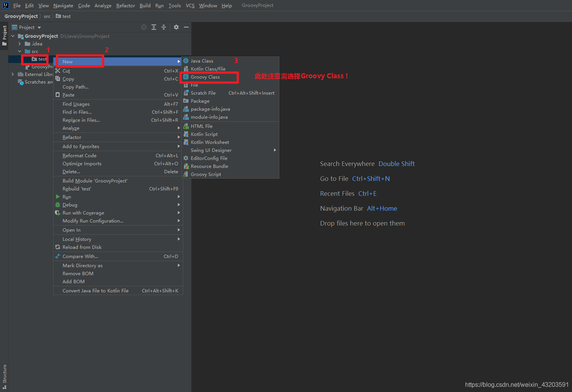Screen dimensions: 572x392
Task: Click the Compare With arrows icon
Action: click(x=58, y=256)
